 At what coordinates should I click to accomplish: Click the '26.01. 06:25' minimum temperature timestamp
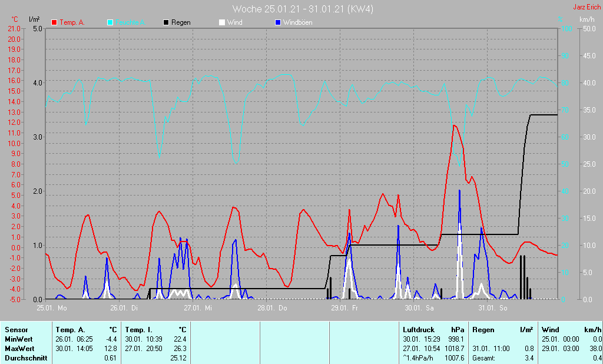(74, 339)
